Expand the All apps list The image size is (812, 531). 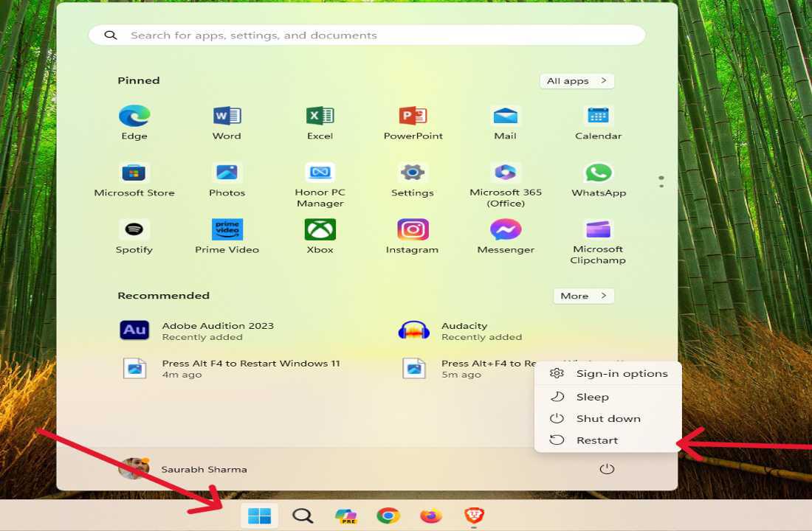[x=577, y=80]
